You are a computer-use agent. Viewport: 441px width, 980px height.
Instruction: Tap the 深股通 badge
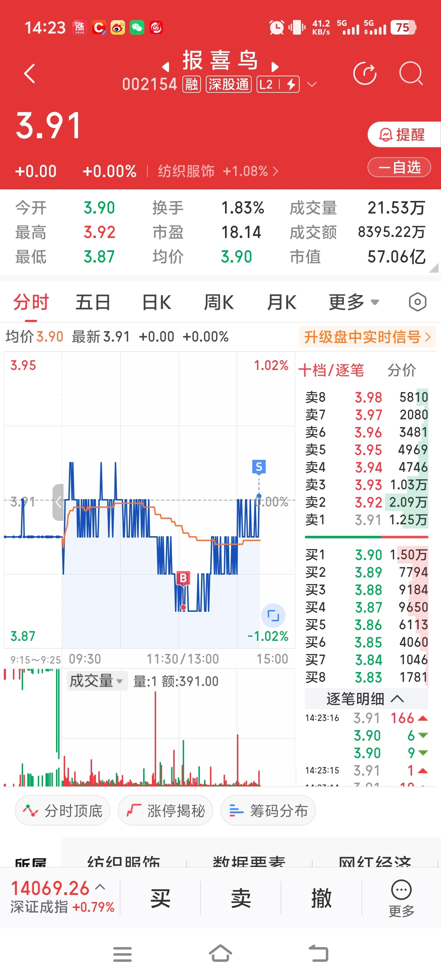pyautogui.click(x=229, y=84)
